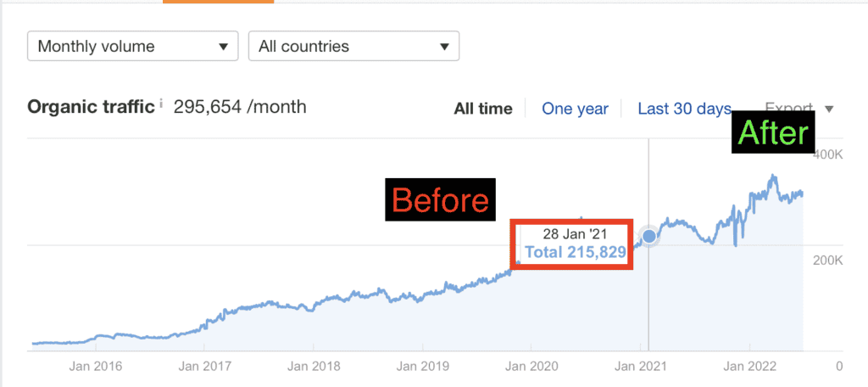868x387 pixels.
Task: Click the Jan 2020 axis label
Action: click(x=531, y=367)
